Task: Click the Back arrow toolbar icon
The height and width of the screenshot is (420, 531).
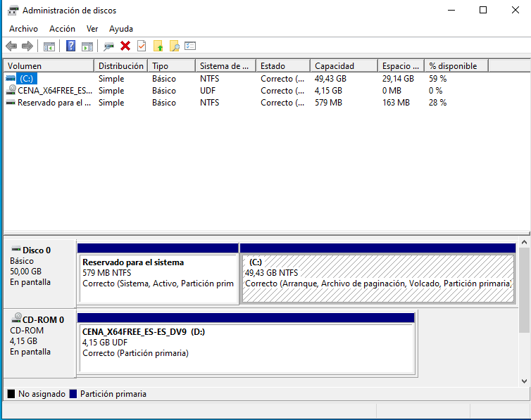Action: (11, 46)
